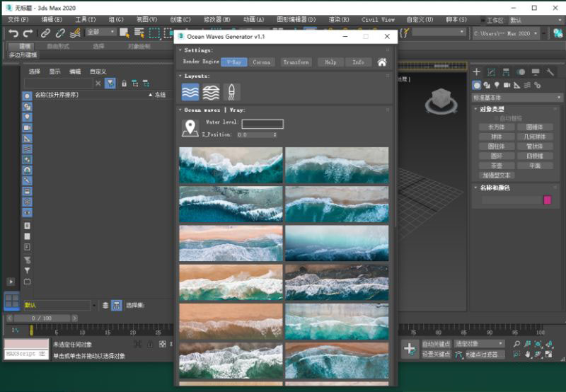Click the Redo arrow in main toolbar
Viewport: 566px width, 392px height.
(x=28, y=33)
